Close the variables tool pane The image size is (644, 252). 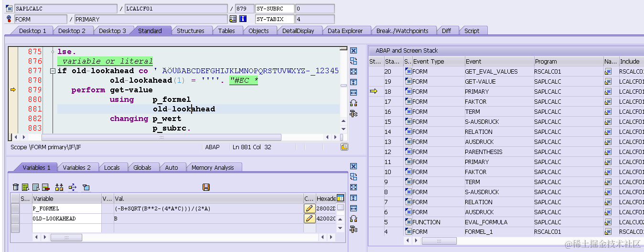(354, 166)
